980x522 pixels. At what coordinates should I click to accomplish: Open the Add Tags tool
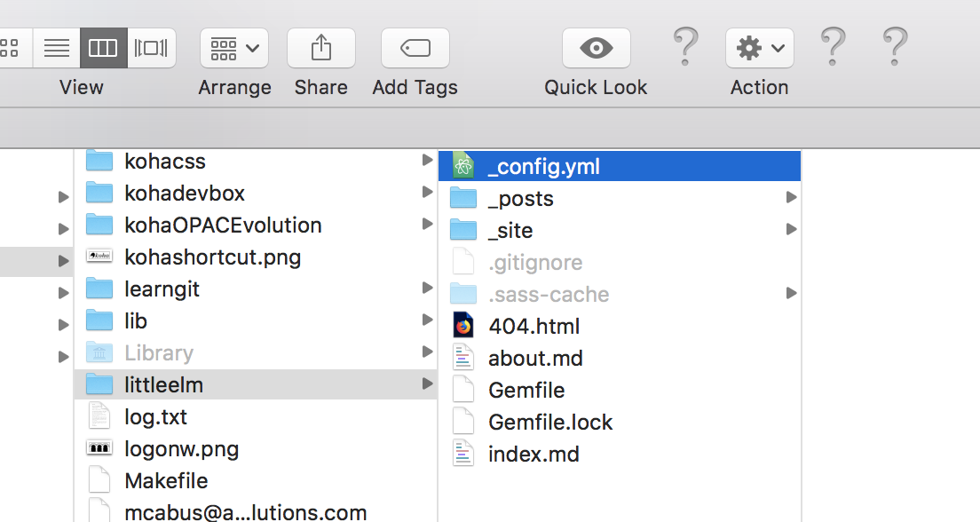coord(415,48)
